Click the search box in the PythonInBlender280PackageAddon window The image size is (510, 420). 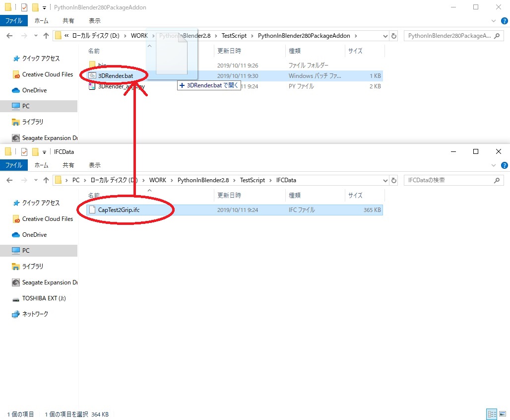point(453,36)
